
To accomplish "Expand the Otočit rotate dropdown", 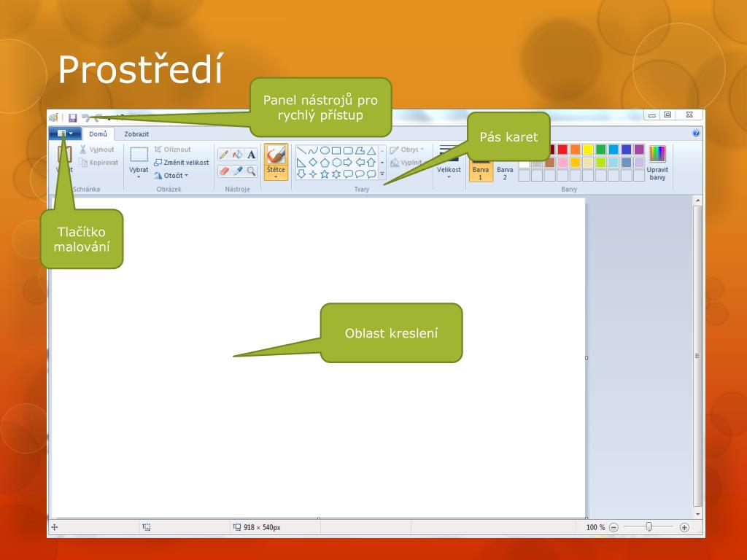I will click(186, 176).
